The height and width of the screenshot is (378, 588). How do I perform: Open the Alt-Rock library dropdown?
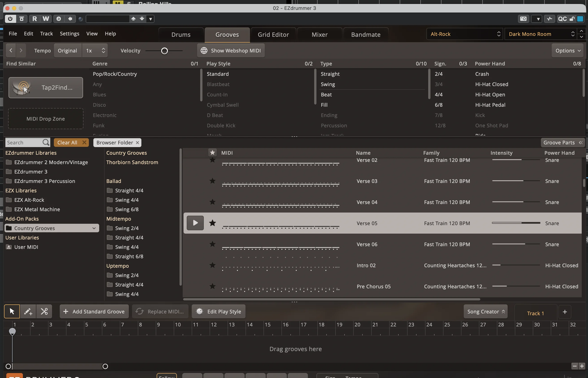pyautogui.click(x=464, y=34)
